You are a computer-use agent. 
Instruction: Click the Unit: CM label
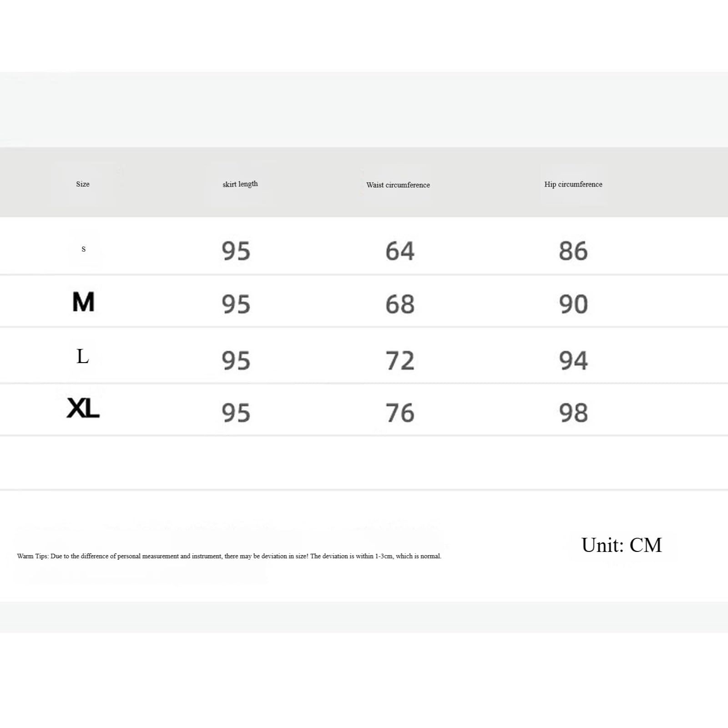[622, 545]
